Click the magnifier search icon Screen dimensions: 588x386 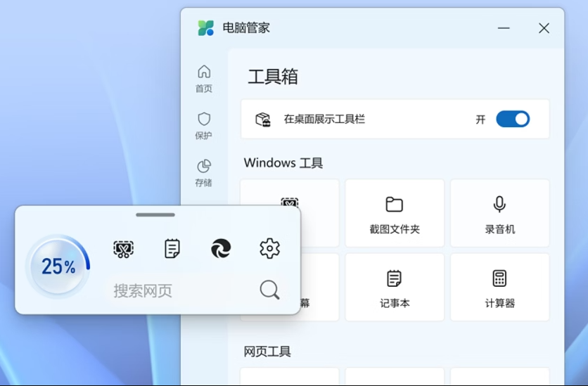click(x=269, y=290)
